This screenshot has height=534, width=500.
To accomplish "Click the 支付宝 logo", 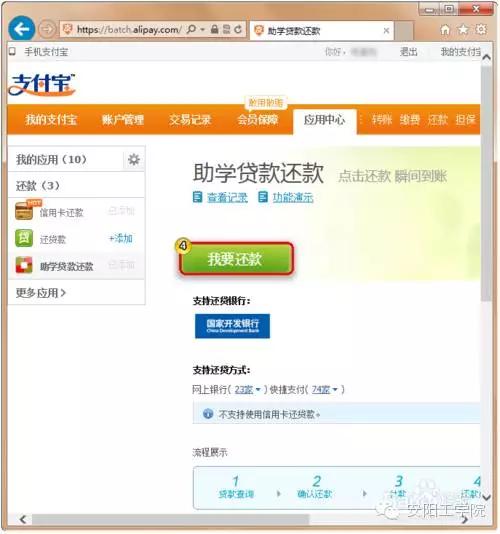I will (x=42, y=85).
